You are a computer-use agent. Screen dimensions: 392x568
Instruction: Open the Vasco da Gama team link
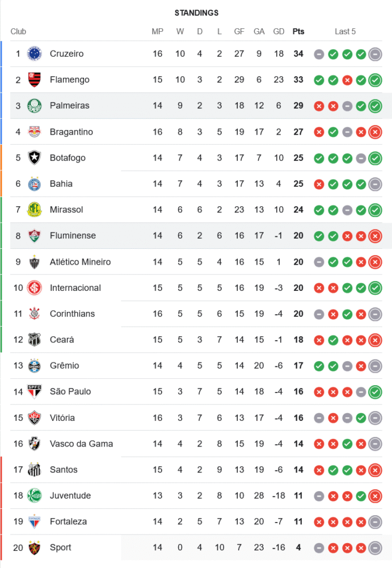click(x=81, y=444)
